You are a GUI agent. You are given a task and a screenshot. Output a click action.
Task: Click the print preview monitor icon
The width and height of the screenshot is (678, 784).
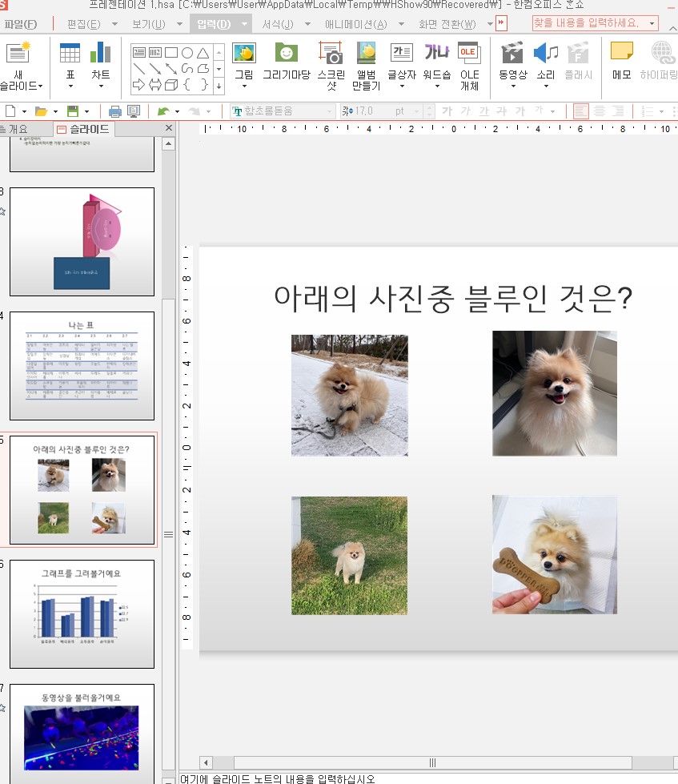(x=134, y=111)
